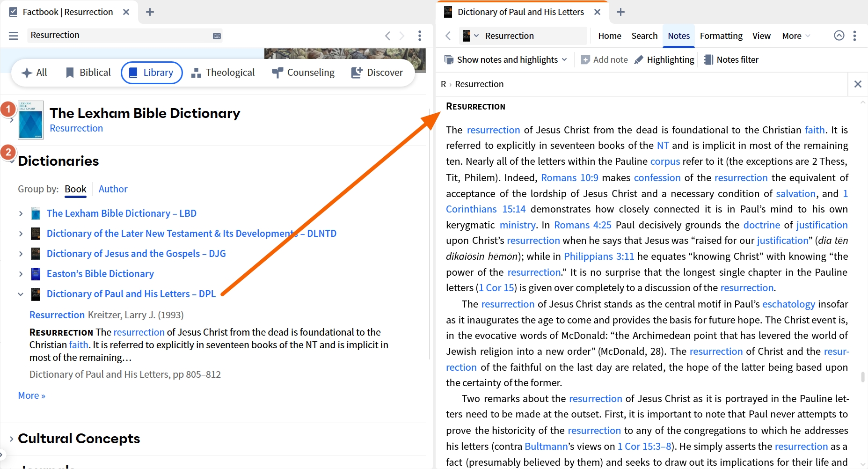
Task: Close the breadcrumb locator bar
Action: tap(858, 84)
